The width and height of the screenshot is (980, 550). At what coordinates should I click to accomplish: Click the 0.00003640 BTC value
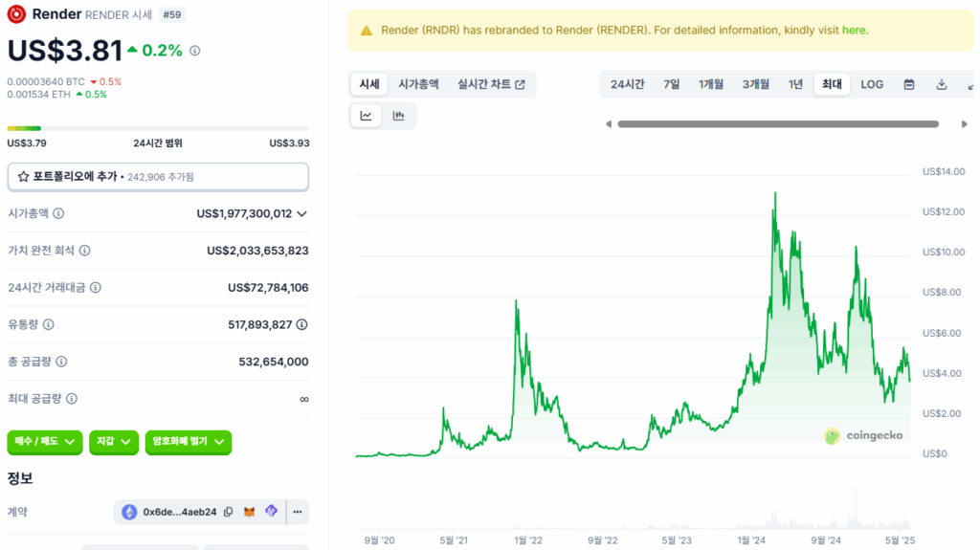[46, 82]
